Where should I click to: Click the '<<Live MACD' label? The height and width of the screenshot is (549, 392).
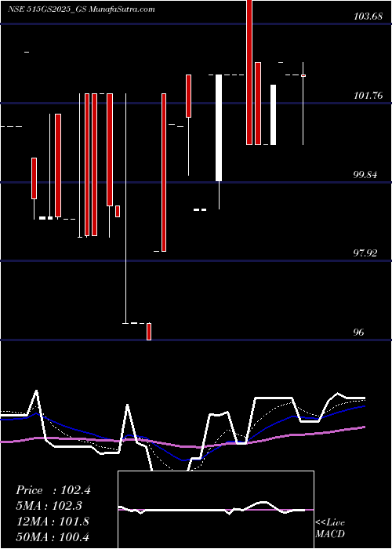tap(330, 529)
